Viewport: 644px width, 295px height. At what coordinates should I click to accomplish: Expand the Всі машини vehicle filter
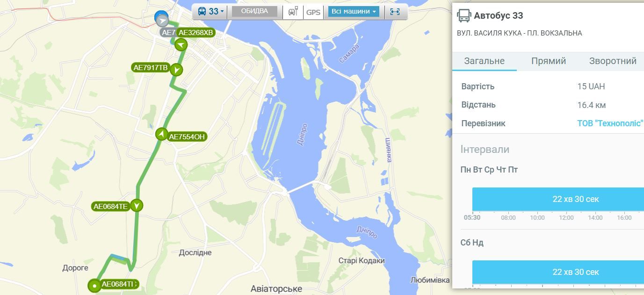(354, 12)
